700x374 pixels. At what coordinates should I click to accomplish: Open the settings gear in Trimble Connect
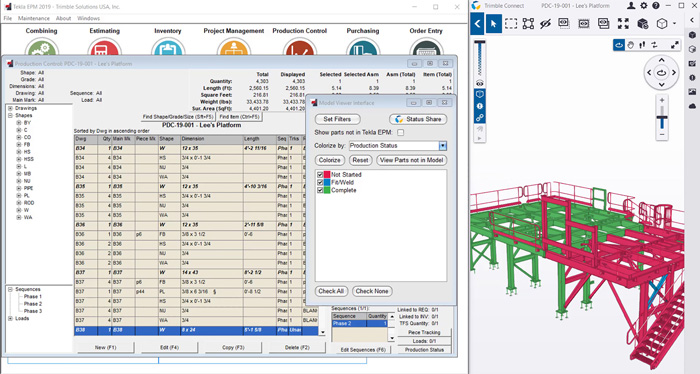point(643,6)
